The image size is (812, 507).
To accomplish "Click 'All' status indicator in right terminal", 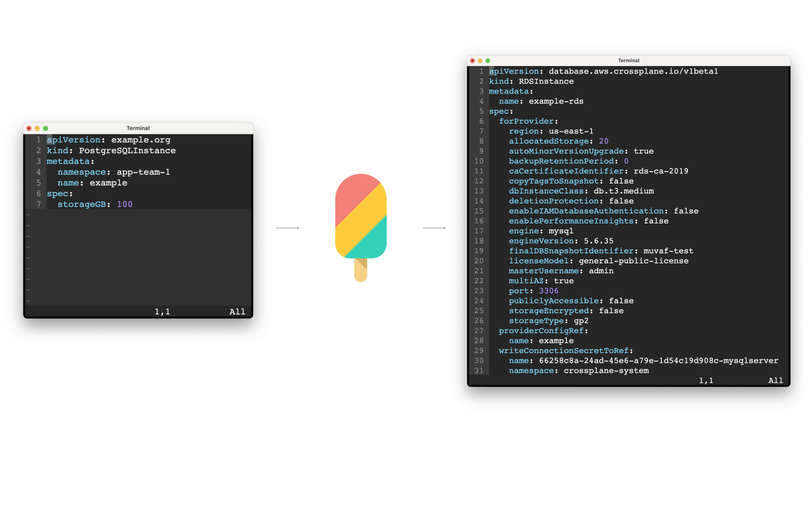I will coord(775,381).
